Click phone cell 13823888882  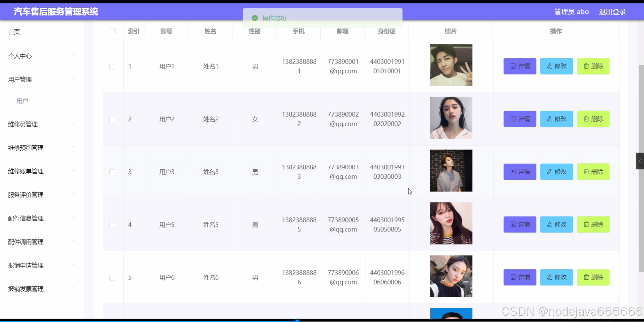click(x=299, y=119)
